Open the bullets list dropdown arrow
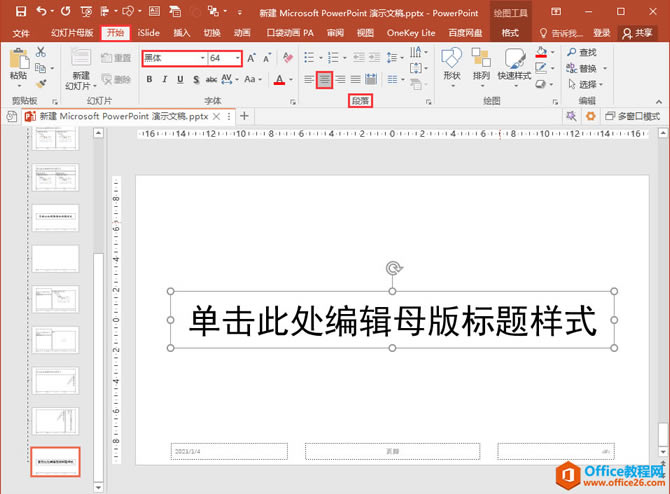 [320, 58]
